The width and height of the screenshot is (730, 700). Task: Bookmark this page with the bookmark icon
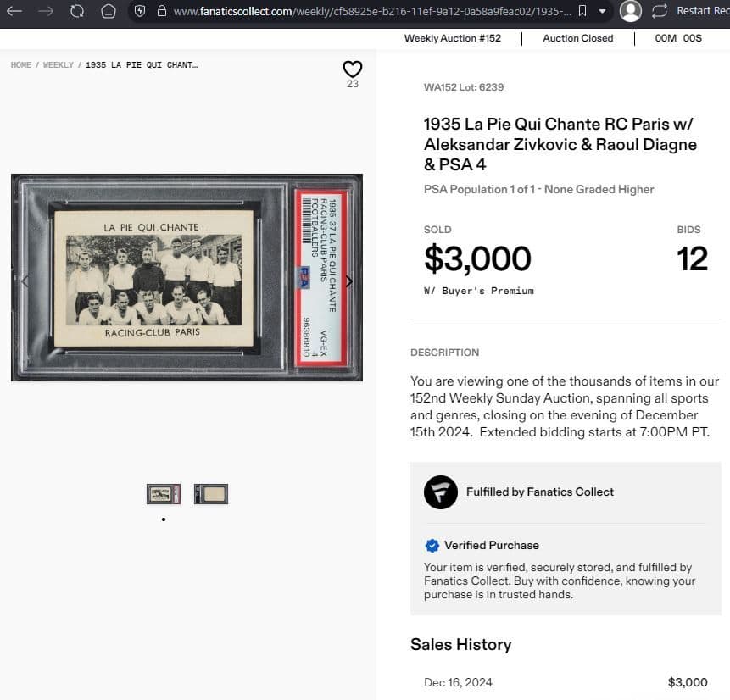pyautogui.click(x=582, y=11)
